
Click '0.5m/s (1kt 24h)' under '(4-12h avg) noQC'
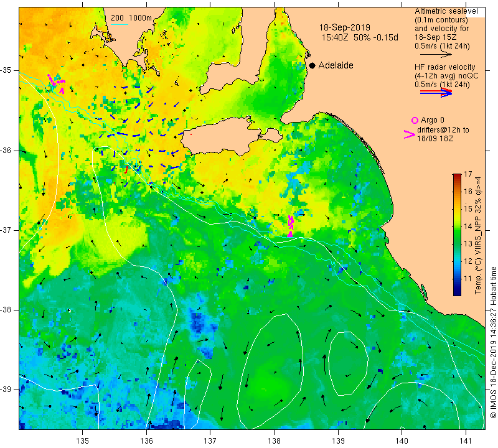442,85
